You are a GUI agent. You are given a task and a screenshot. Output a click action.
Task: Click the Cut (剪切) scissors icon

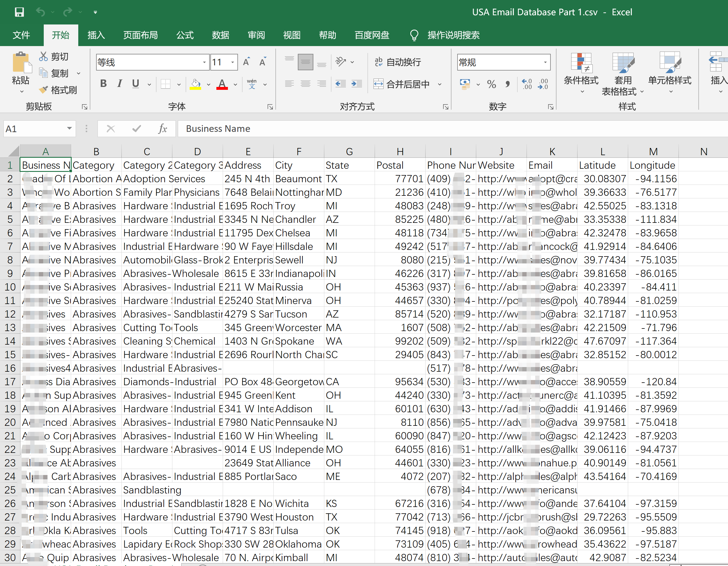[x=43, y=56]
